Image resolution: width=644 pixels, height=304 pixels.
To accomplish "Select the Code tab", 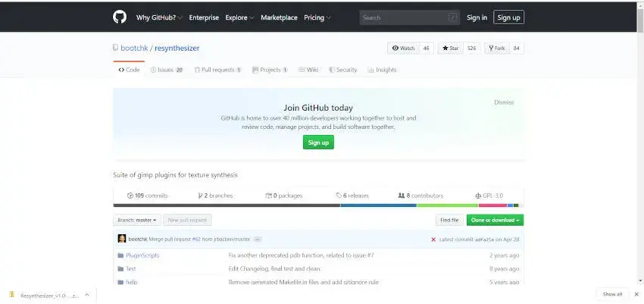I will click(129, 70).
